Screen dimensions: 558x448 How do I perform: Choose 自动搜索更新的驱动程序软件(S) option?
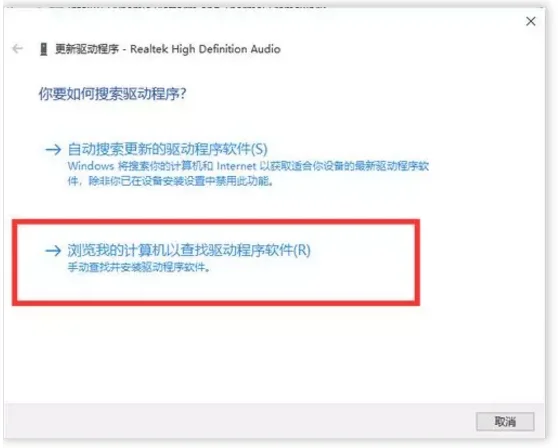click(167, 149)
